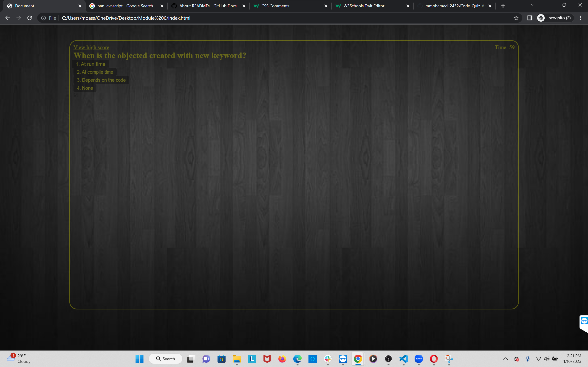Launch Firefox from the taskbar
Screen dimensions: 588x367
pyautogui.click(x=282, y=359)
